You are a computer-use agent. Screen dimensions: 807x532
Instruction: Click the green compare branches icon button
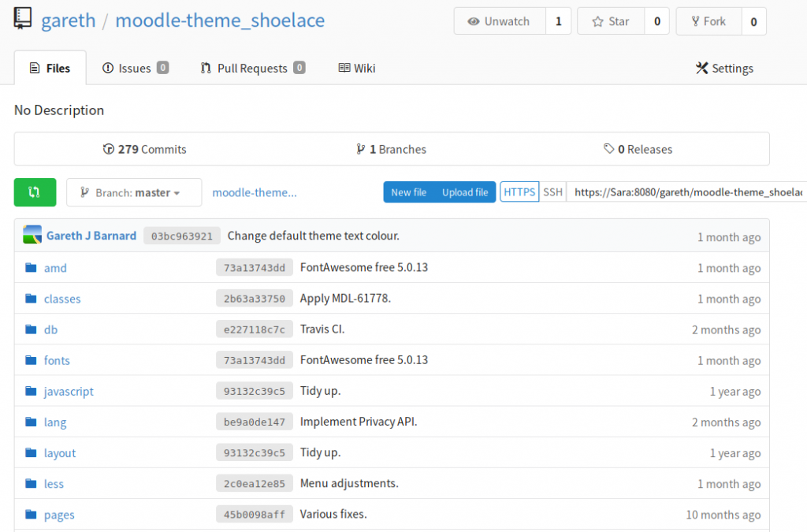(35, 192)
